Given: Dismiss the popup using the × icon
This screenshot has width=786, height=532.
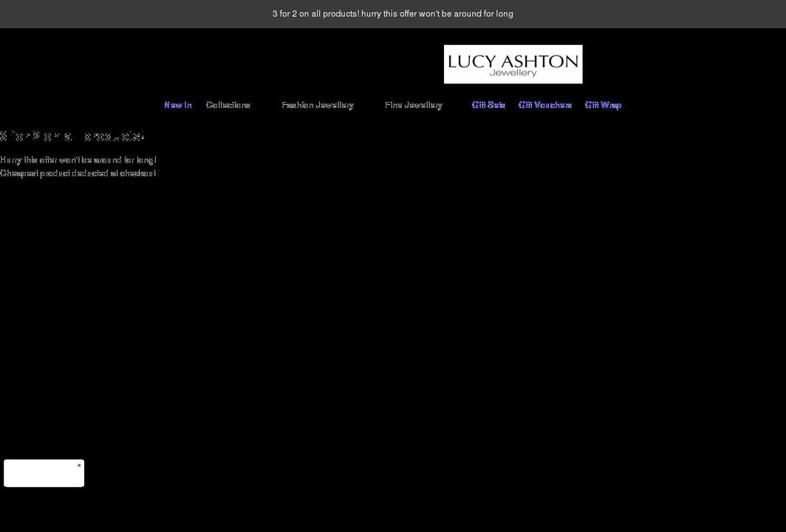Looking at the screenshot, I should pyautogui.click(x=79, y=465).
